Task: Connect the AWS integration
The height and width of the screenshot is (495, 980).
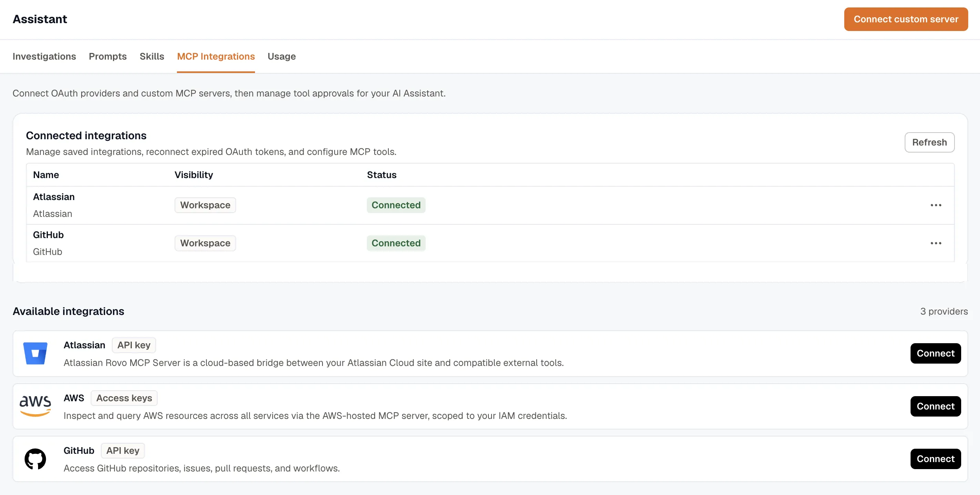Action: point(936,406)
